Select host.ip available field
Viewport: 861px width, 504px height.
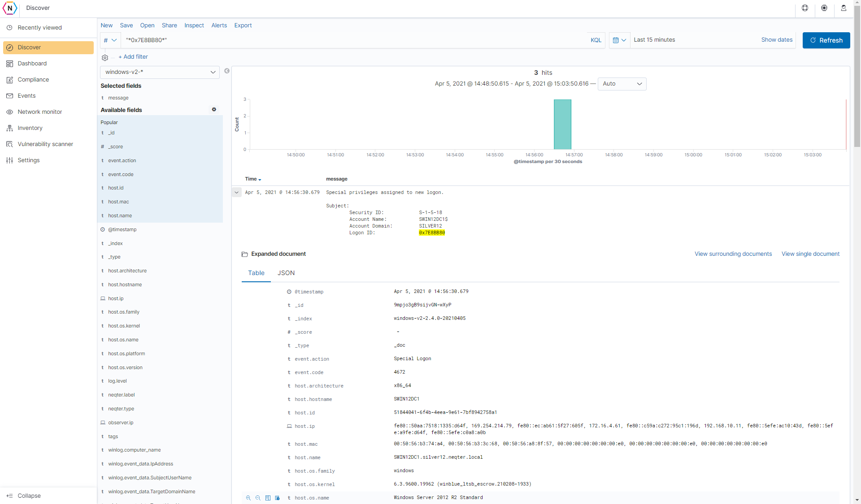(x=116, y=299)
